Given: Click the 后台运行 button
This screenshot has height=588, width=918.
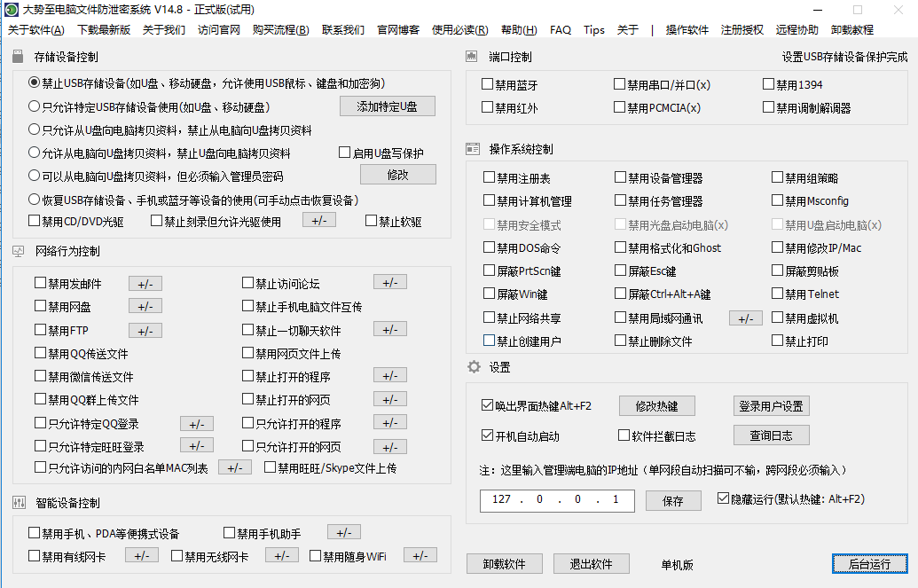Looking at the screenshot, I should [872, 563].
